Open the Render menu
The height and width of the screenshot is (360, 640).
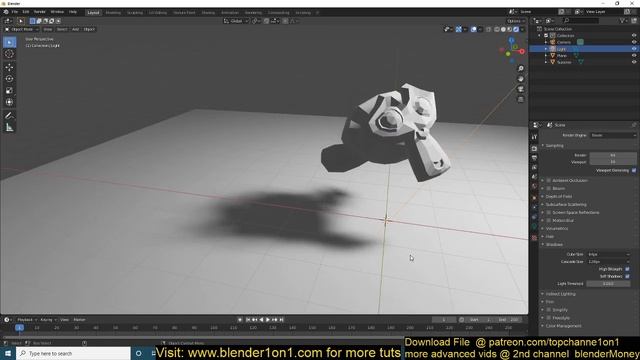click(40, 12)
